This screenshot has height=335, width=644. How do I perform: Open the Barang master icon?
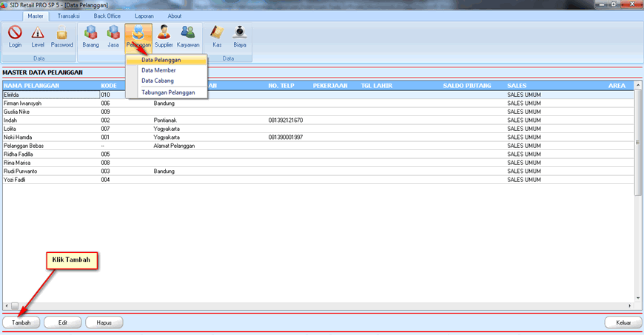pyautogui.click(x=90, y=35)
